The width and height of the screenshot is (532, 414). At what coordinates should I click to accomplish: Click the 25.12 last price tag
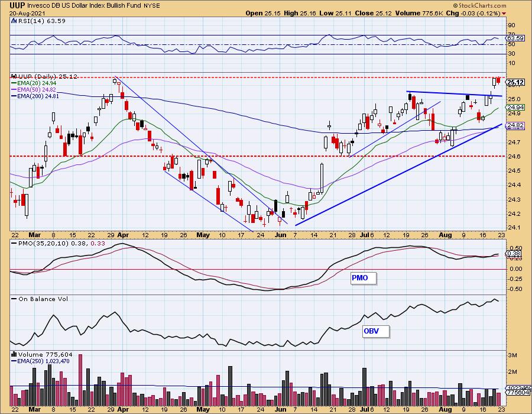click(515, 82)
